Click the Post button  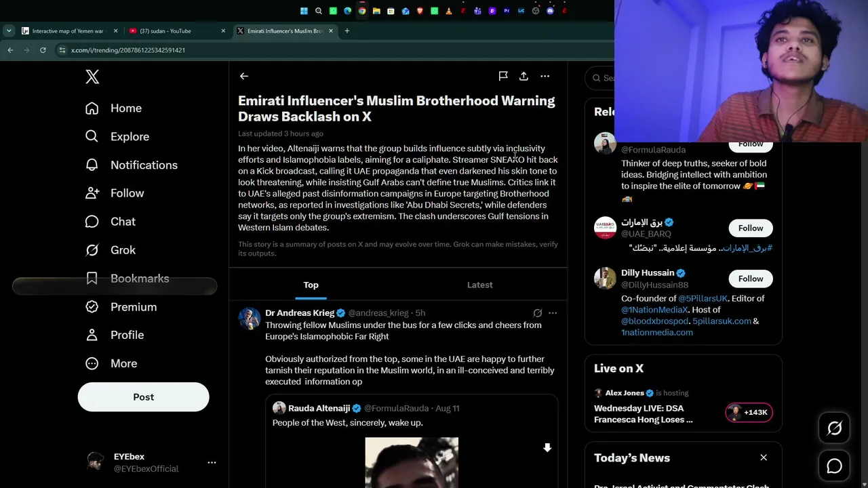pyautogui.click(x=143, y=397)
